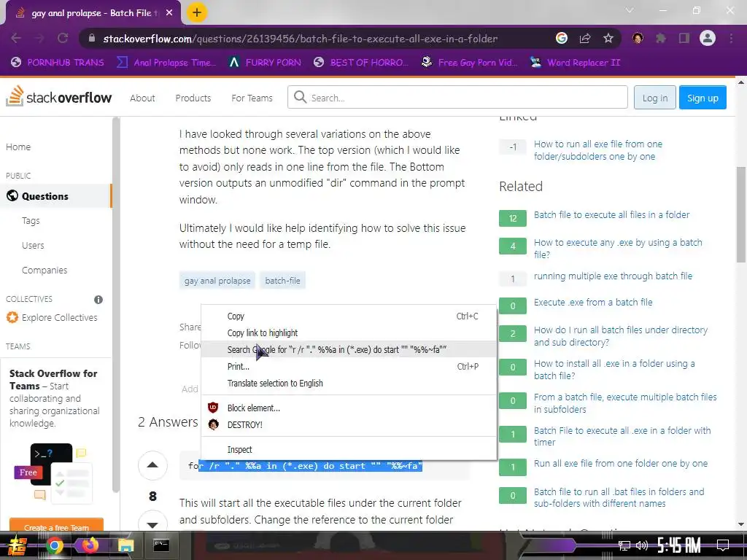Click the Collectives info icon
The width and height of the screenshot is (747, 560).
98,300
